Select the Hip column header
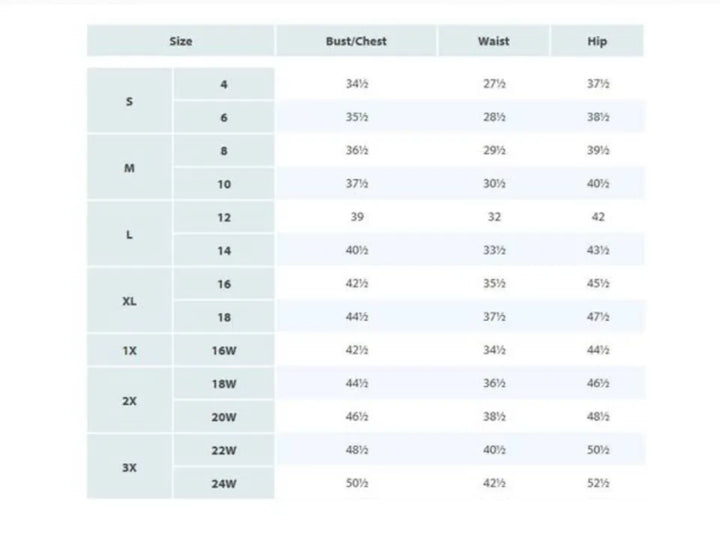The width and height of the screenshot is (720, 536). coord(597,41)
